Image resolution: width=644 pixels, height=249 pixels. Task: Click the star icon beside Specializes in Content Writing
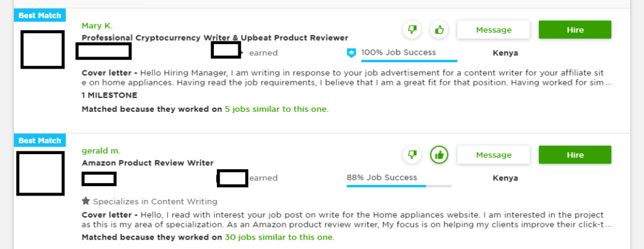tap(86, 201)
